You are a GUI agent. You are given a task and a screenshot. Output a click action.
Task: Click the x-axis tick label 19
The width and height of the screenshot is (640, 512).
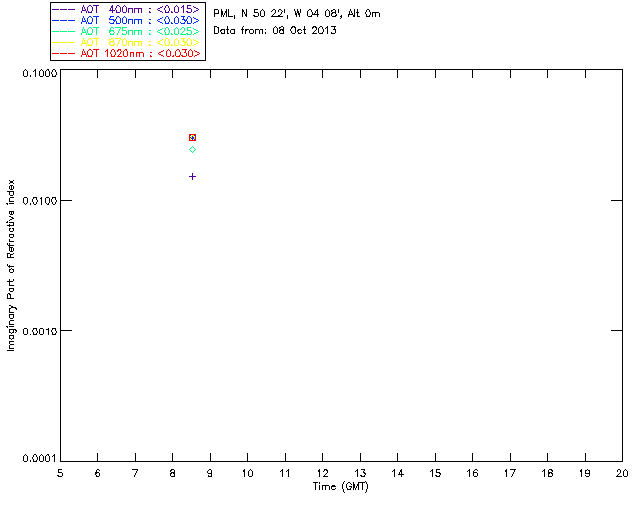coord(585,473)
